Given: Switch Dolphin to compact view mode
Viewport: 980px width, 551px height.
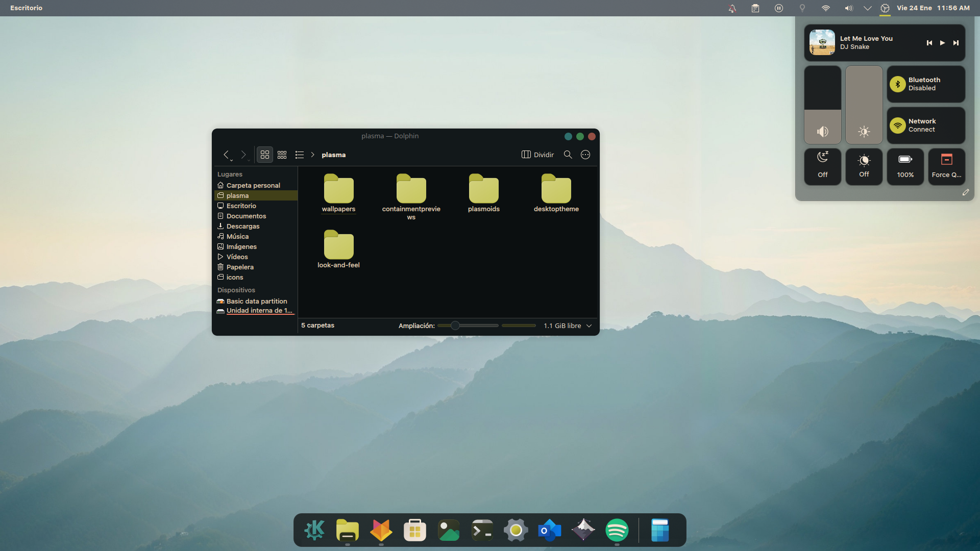Looking at the screenshot, I should tap(282, 155).
